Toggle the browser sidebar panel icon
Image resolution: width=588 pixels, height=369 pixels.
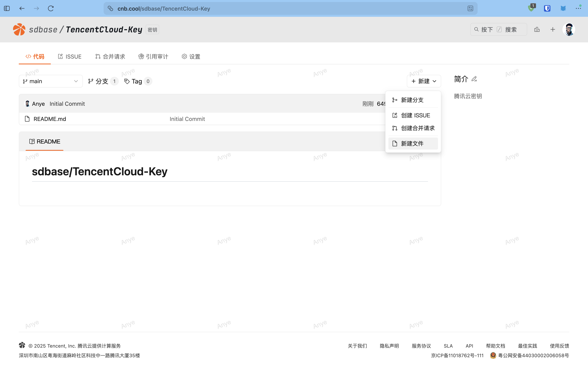7,9
